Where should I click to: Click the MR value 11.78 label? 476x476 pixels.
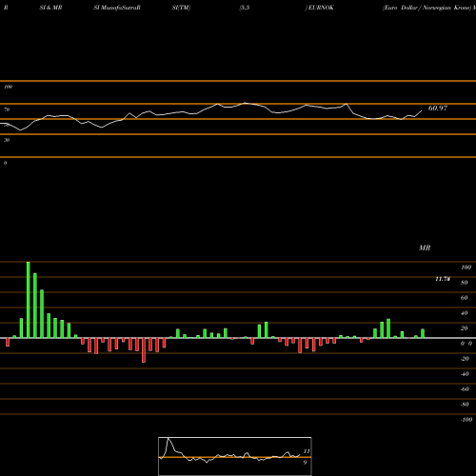(x=443, y=279)
